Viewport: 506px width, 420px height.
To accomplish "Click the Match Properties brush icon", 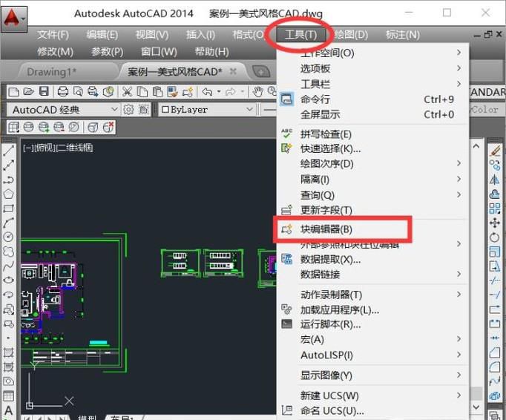I will (172, 92).
